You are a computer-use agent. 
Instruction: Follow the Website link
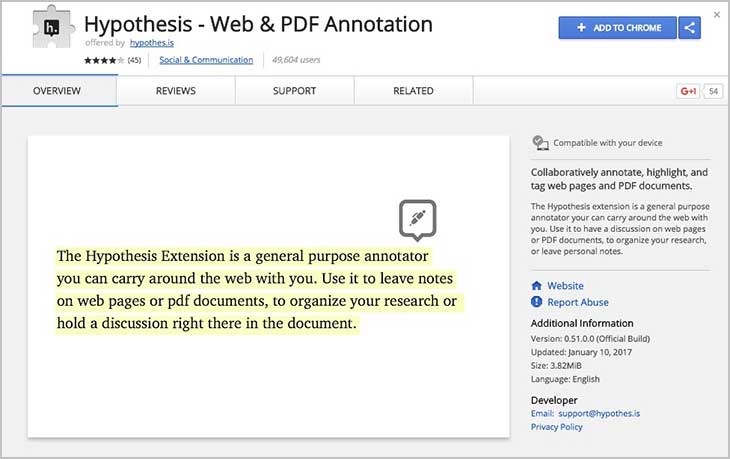click(565, 286)
